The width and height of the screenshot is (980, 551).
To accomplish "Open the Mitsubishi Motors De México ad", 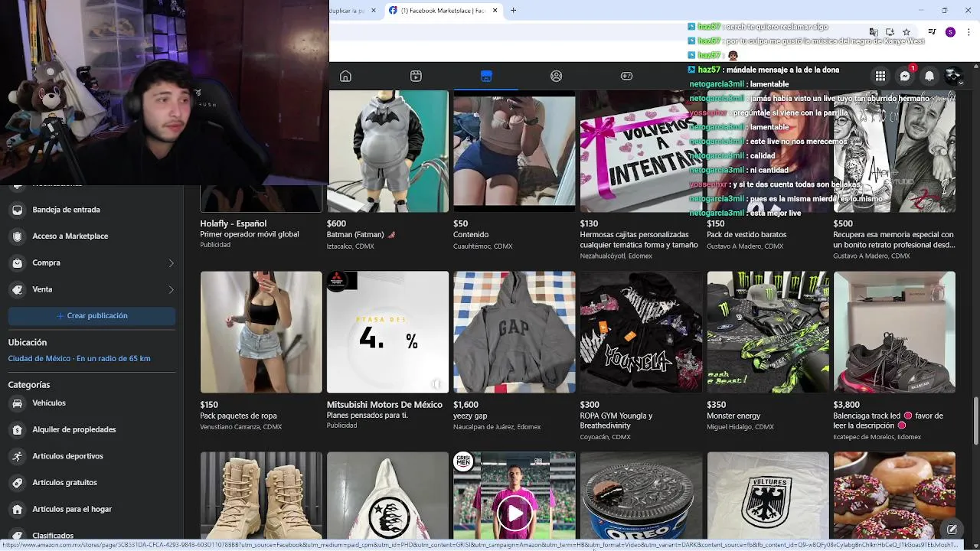I will (387, 331).
